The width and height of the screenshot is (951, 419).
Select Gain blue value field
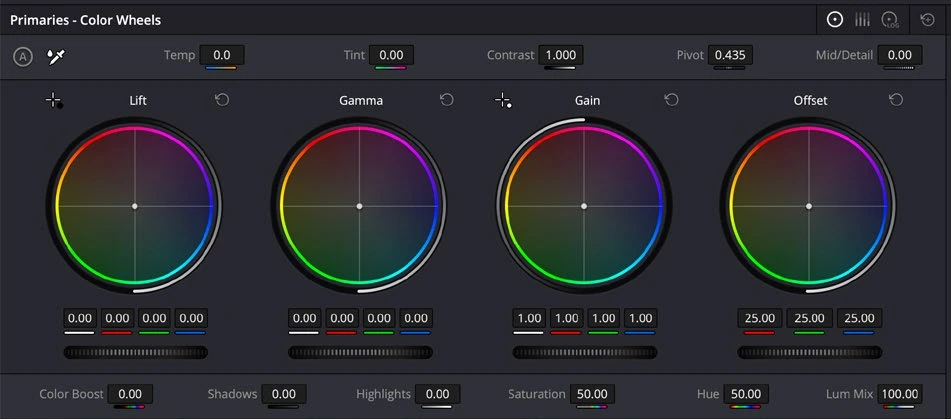pos(640,318)
